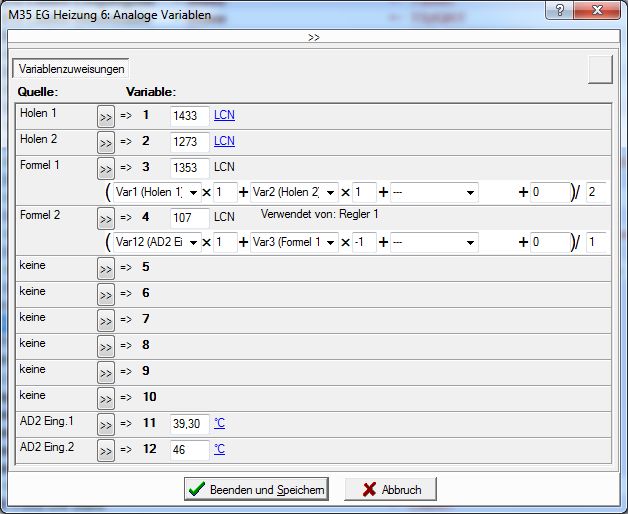Click the °C unit link for variable 11
This screenshot has width=628, height=514.
(219, 424)
